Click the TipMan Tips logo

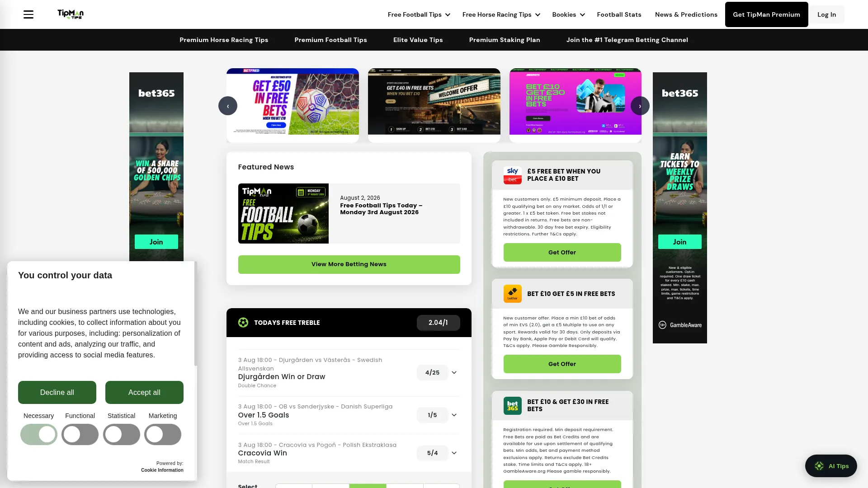coord(71,14)
